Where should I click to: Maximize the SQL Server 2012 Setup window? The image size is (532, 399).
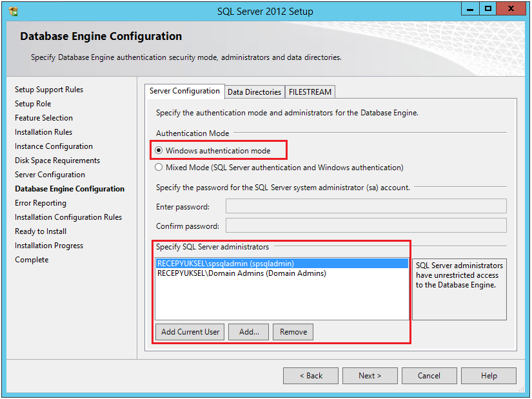tap(488, 9)
